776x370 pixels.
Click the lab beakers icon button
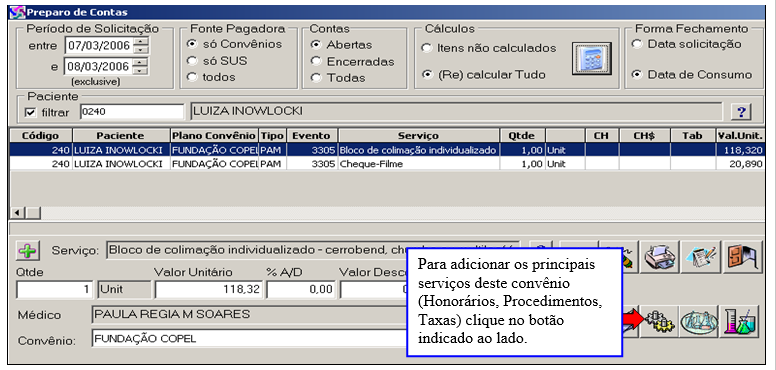740,322
